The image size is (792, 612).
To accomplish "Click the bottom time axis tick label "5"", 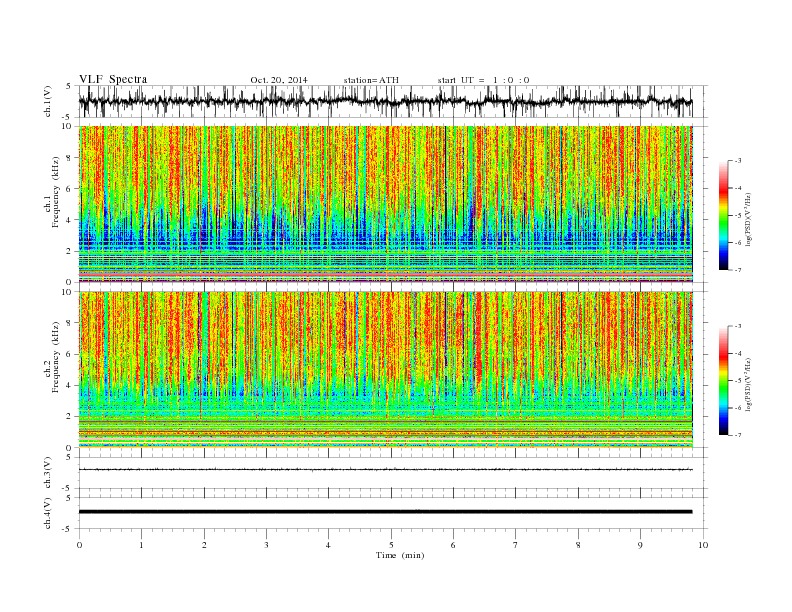I will click(391, 545).
